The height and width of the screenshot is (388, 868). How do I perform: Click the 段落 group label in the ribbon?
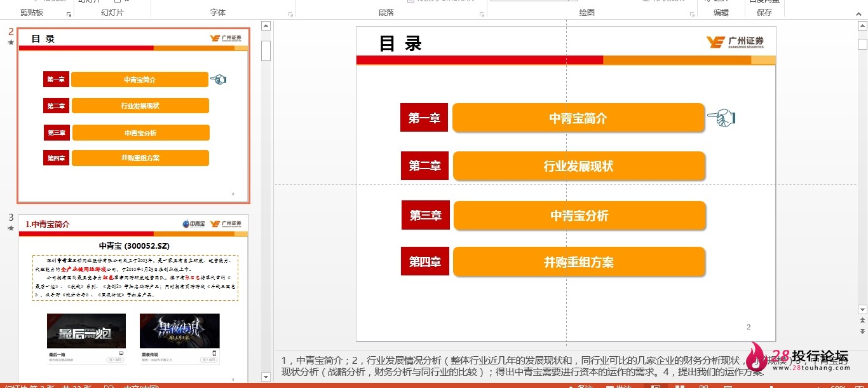tap(386, 13)
